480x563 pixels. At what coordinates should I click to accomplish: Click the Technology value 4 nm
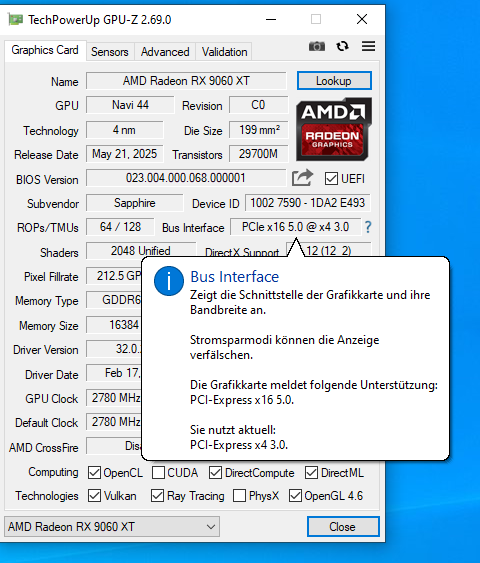[x=124, y=130]
